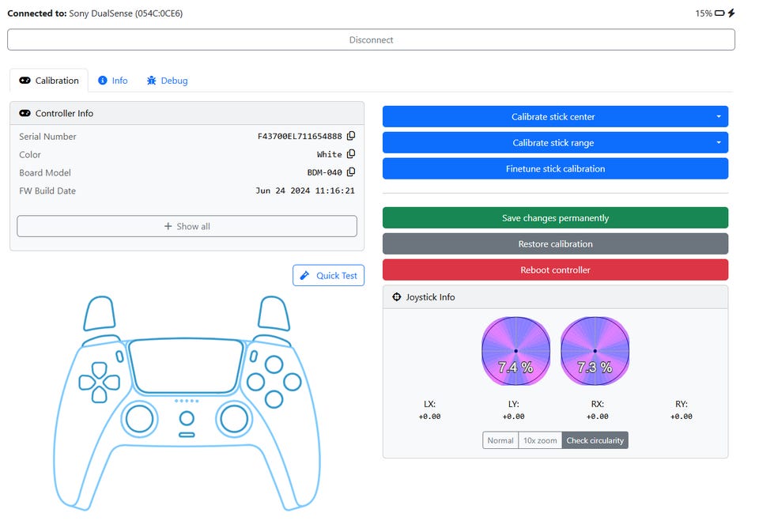Switch to the Debug tab
This screenshot has width=759, height=532.
[168, 81]
